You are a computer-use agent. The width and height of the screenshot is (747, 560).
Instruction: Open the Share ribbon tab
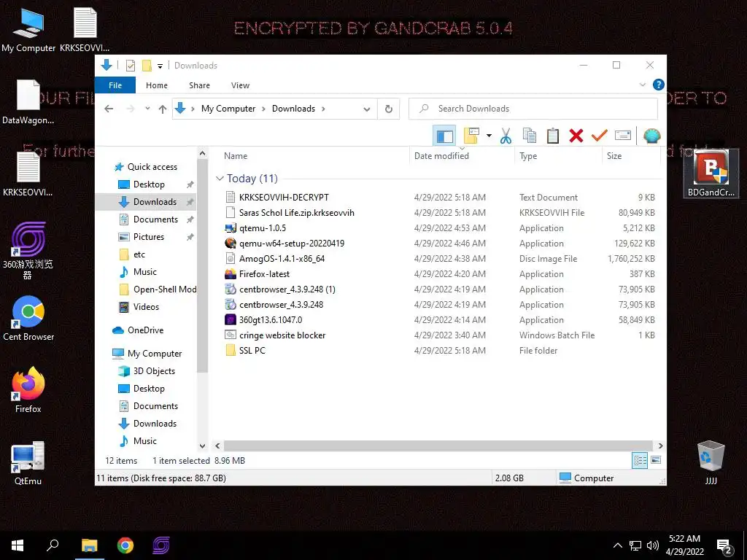click(199, 85)
